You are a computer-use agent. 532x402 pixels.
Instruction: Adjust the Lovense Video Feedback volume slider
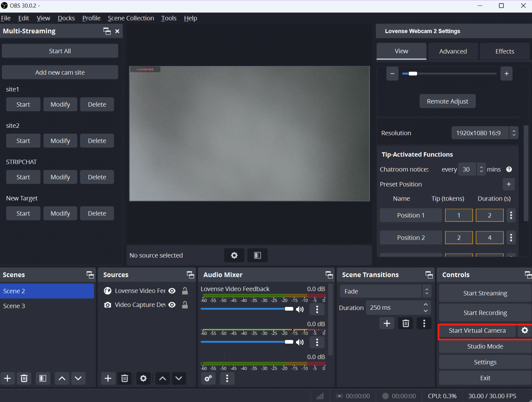[x=289, y=309]
